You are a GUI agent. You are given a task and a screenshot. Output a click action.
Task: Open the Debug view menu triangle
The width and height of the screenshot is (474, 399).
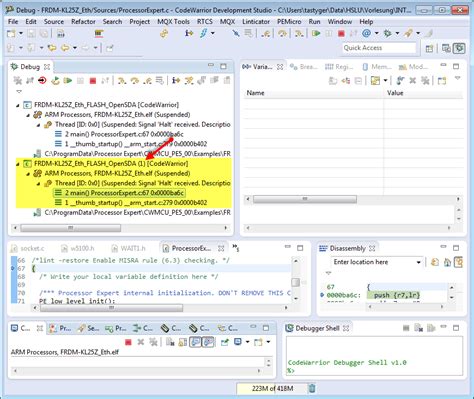pos(19,91)
